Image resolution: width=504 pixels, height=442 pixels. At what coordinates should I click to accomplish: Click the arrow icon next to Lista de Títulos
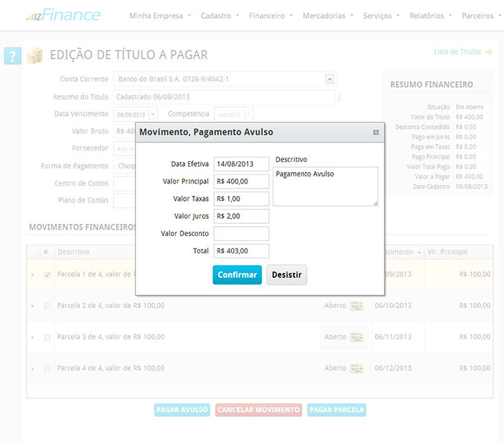coord(489,52)
